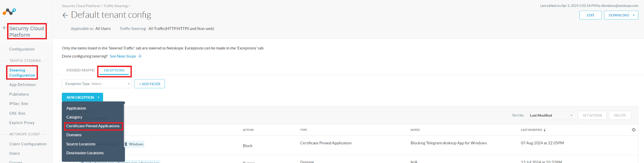Open Security Cloud Platform breadcrumb link

tap(81, 6)
